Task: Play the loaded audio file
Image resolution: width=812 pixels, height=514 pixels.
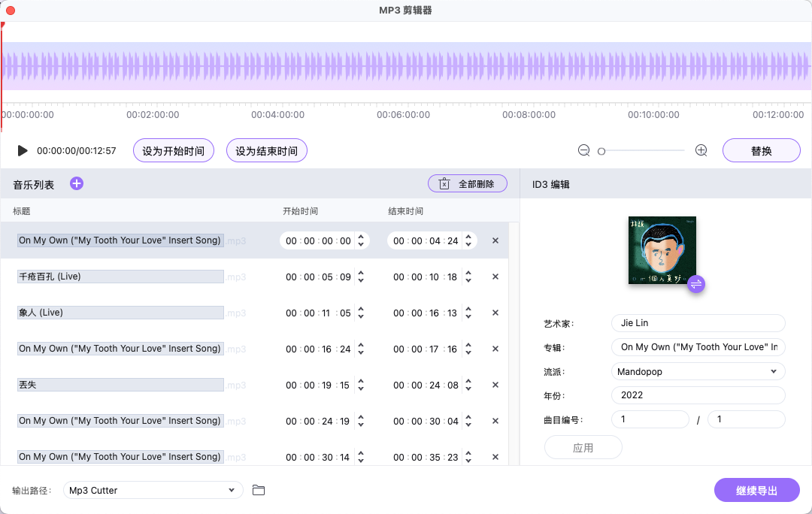Action: pos(22,150)
